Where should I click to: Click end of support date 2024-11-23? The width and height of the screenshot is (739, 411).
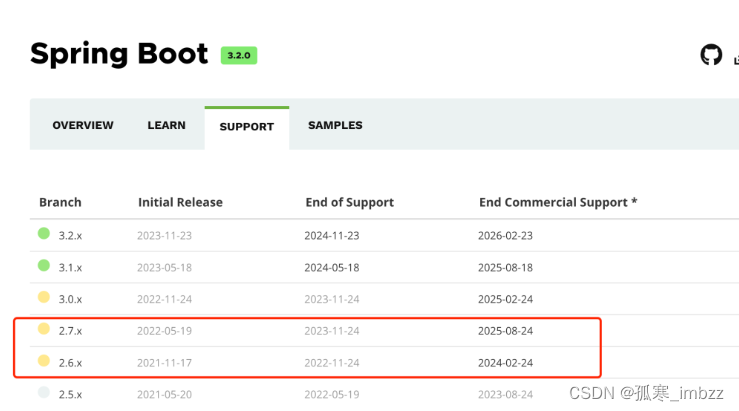(332, 236)
